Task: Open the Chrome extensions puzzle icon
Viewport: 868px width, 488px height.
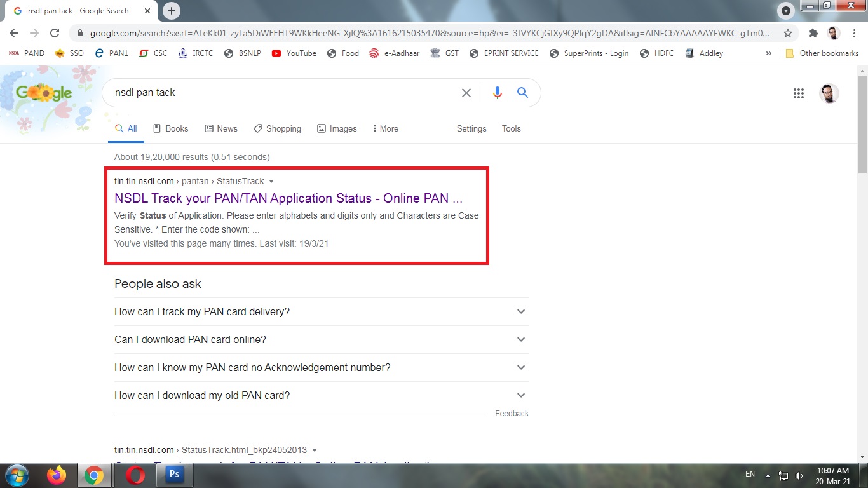Action: pyautogui.click(x=813, y=33)
